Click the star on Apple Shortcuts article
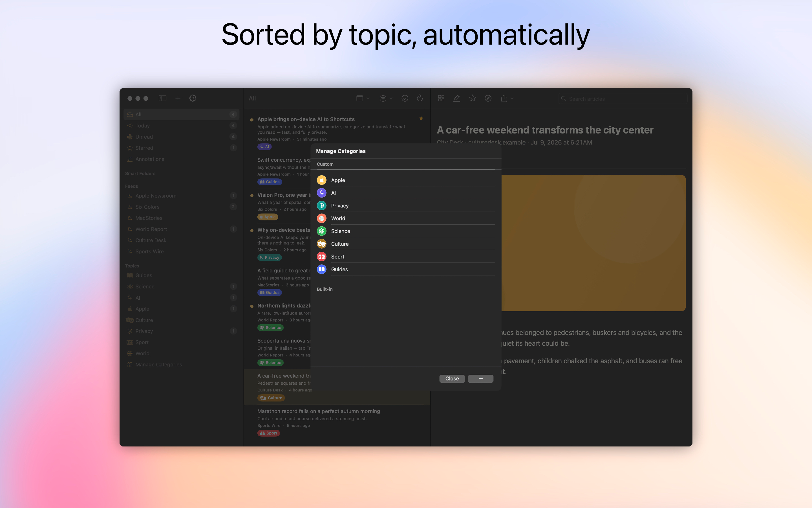The image size is (812, 508). pyautogui.click(x=421, y=119)
